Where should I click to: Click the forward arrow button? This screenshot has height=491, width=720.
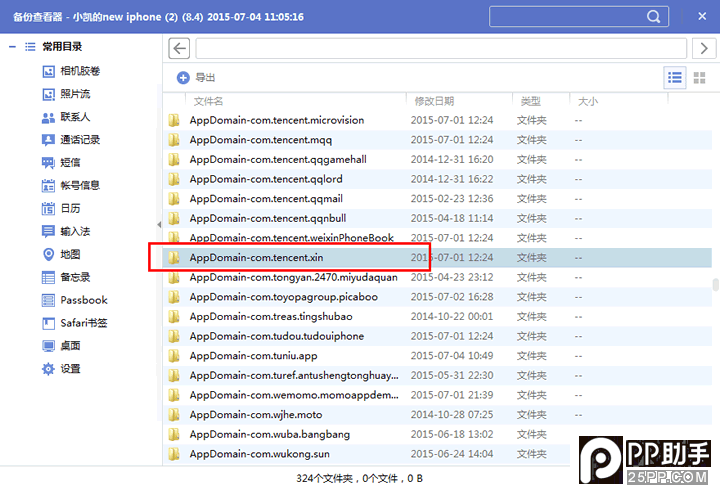coord(703,48)
